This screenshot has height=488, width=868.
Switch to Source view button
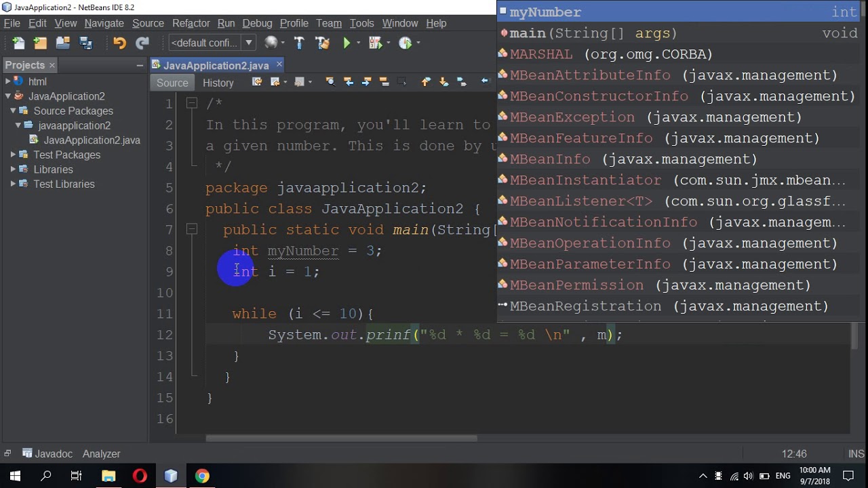pos(172,83)
